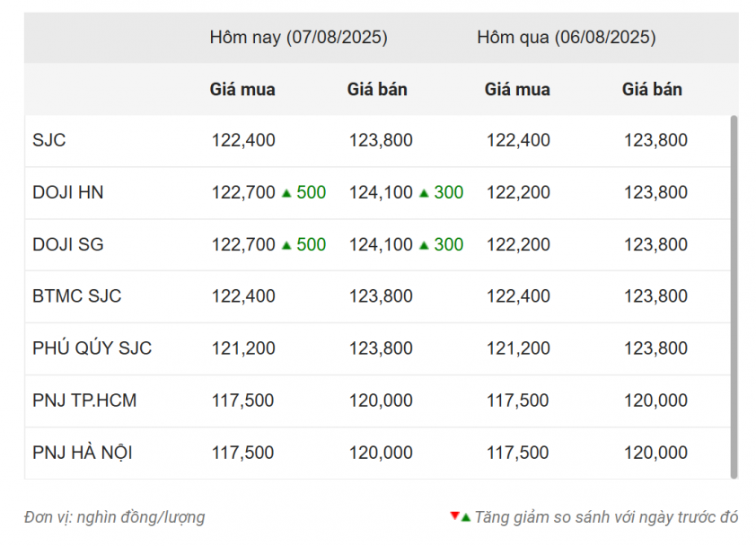Viewport: 756px width, 546px height.
Task: Select the PNJ TP.HCM row label
Action: pyautogui.click(x=84, y=401)
